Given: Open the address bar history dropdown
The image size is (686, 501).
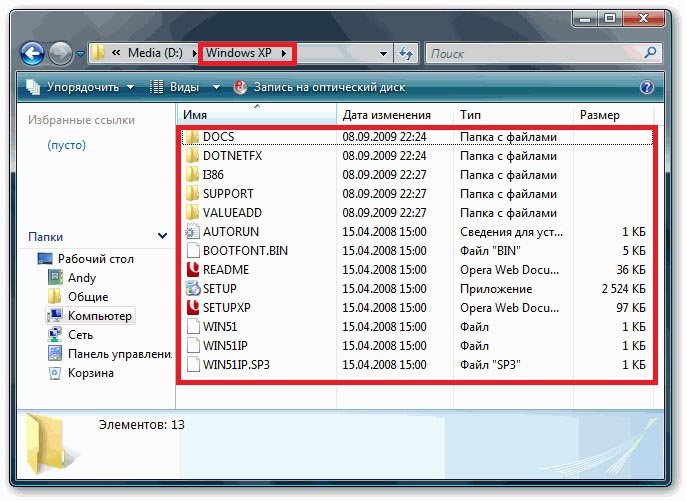Looking at the screenshot, I should (383, 54).
